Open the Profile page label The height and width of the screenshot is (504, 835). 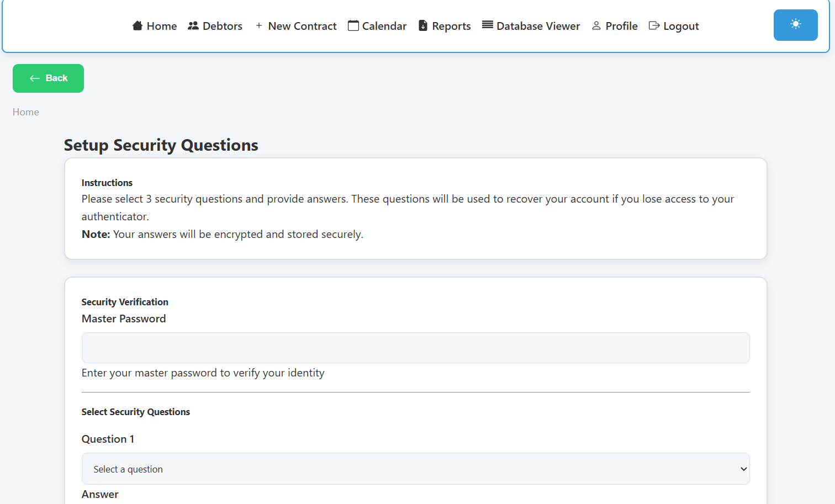coord(621,26)
